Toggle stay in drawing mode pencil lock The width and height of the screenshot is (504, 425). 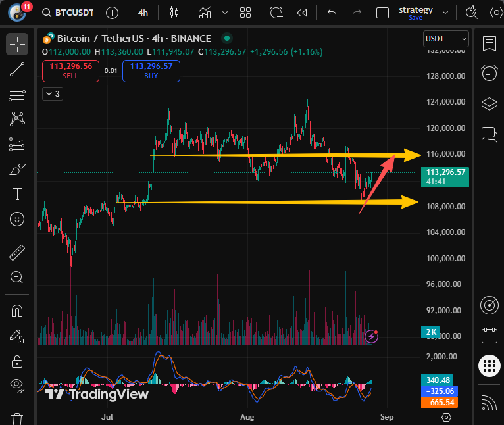(17, 337)
